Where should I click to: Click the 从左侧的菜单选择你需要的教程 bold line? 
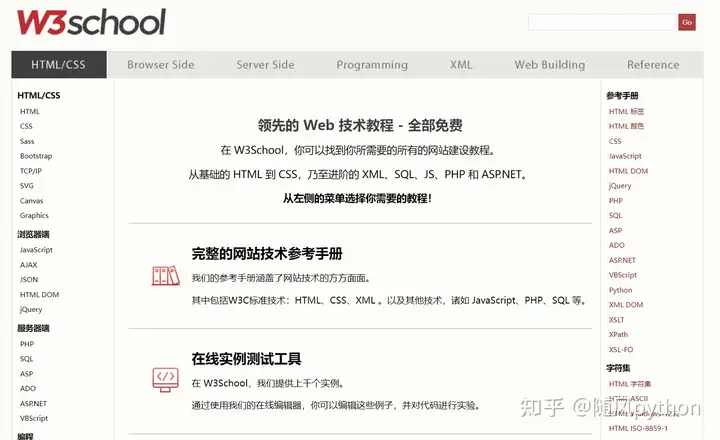(x=357, y=198)
